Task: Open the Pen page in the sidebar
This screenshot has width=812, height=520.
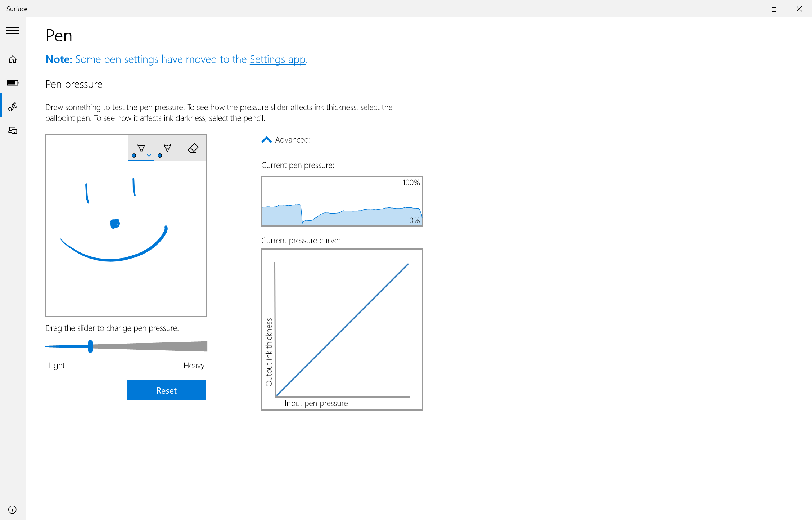Action: [13, 107]
